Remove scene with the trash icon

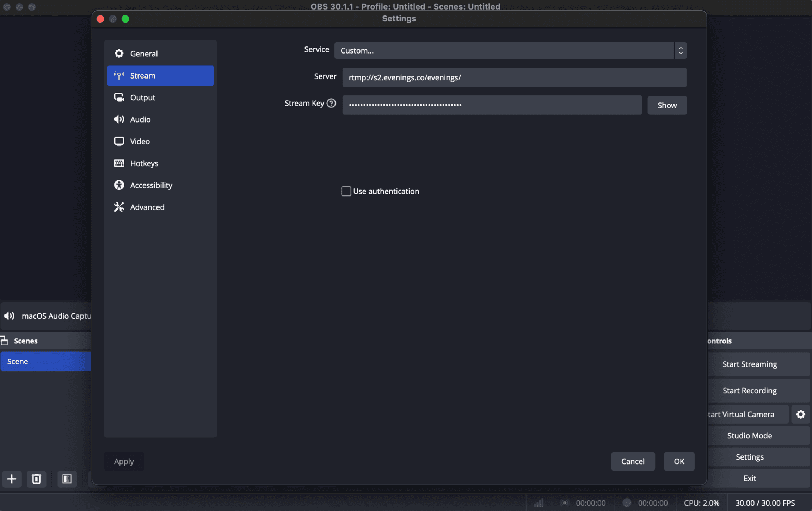pyautogui.click(x=36, y=479)
